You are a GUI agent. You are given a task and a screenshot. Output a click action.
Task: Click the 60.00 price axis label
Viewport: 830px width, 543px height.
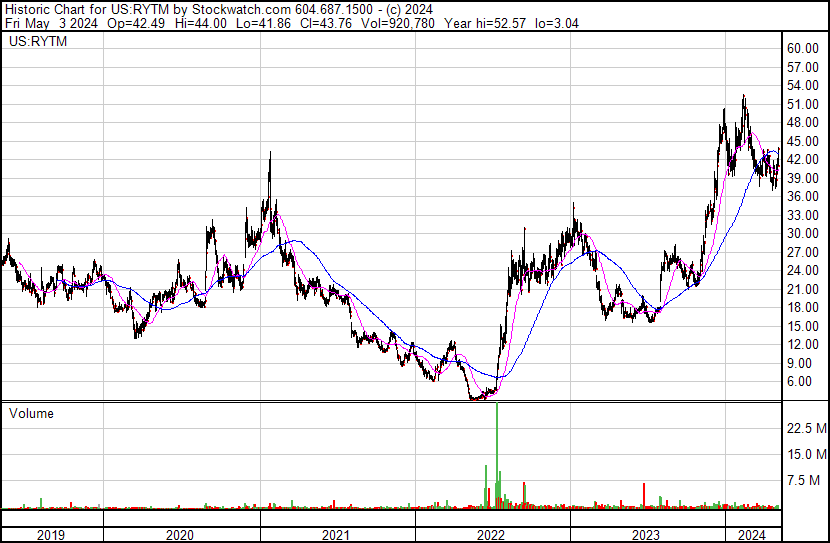[802, 48]
